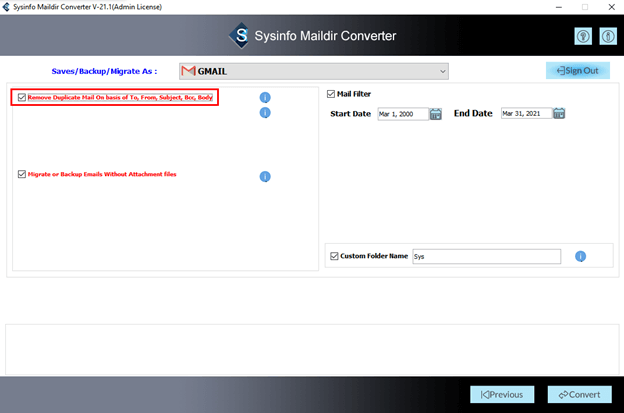Image resolution: width=624 pixels, height=413 pixels.
Task: Click info icon beside Without Attachment option
Action: pyautogui.click(x=265, y=176)
